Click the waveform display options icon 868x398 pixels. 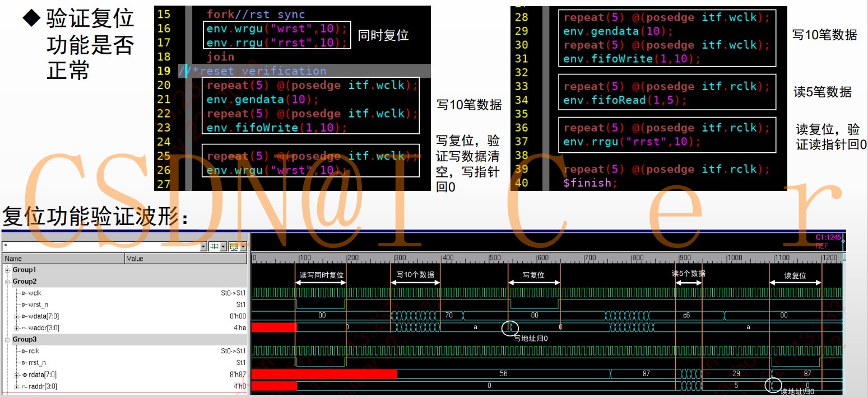234,246
